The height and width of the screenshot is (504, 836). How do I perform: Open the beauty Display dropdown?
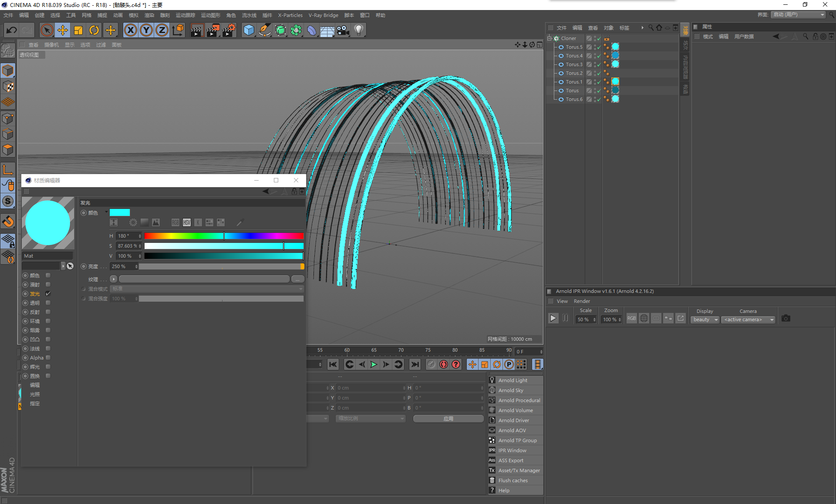coord(705,319)
